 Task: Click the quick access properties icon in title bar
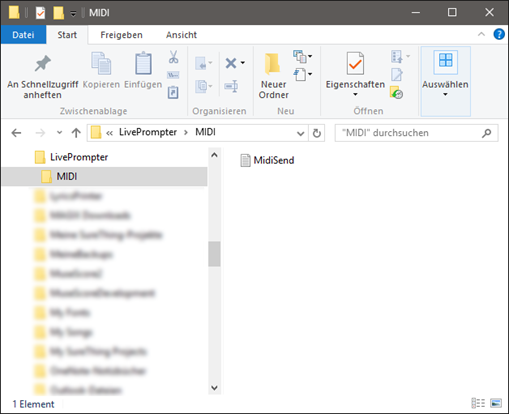tap(40, 13)
